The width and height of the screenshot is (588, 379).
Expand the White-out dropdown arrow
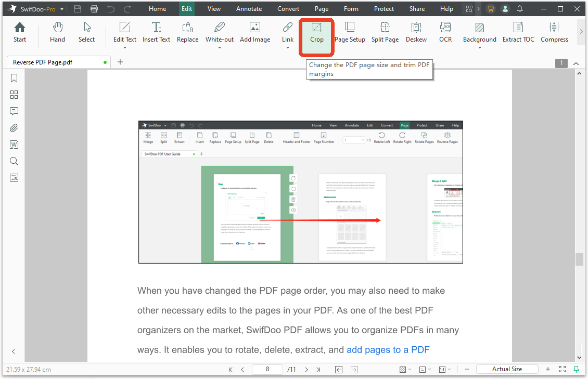(x=220, y=47)
